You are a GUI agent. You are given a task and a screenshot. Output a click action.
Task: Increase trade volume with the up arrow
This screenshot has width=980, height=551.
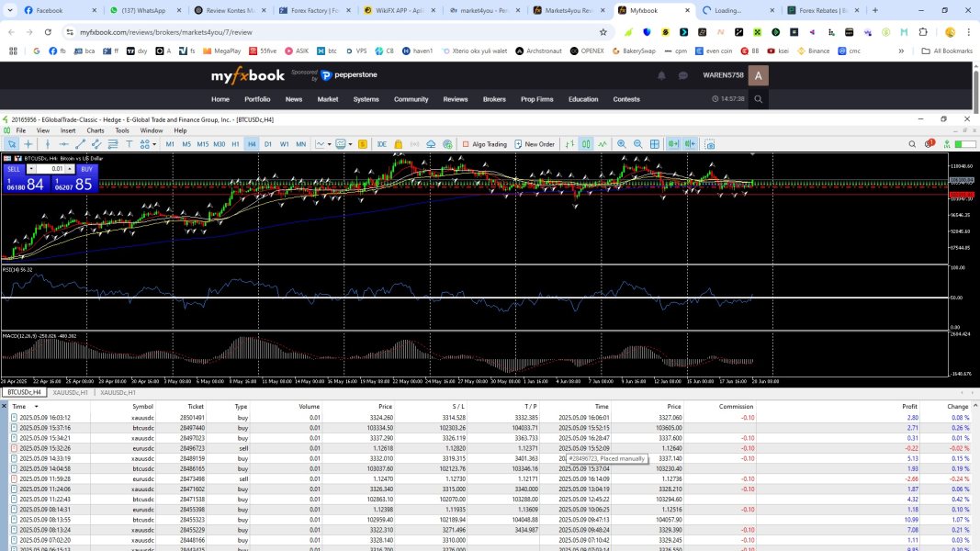71,169
